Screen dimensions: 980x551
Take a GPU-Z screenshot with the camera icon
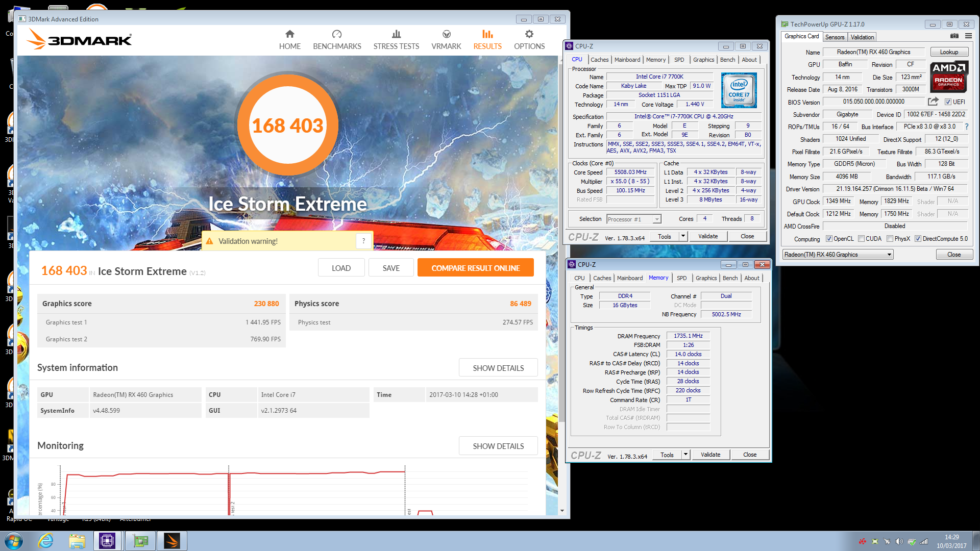[x=954, y=36]
